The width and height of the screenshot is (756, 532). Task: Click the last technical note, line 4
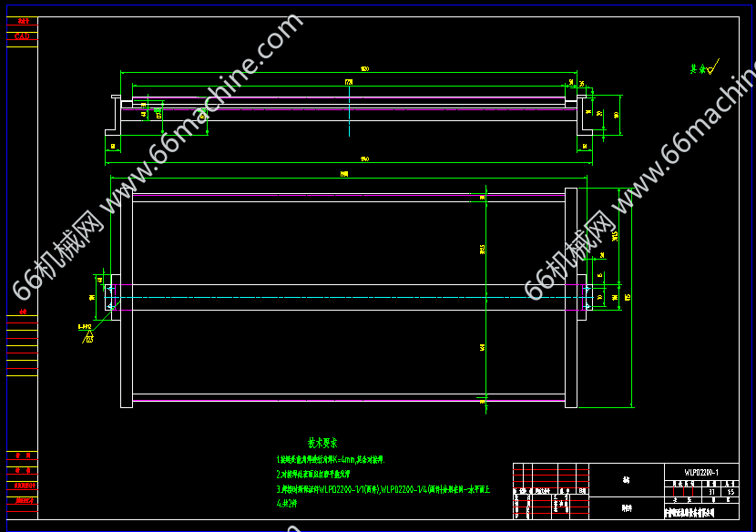[286, 503]
